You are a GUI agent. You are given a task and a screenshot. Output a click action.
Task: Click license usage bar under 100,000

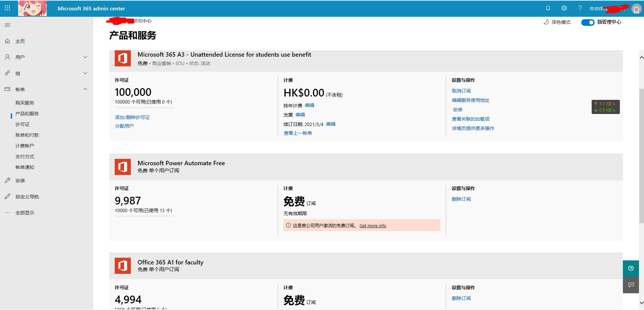(145, 108)
